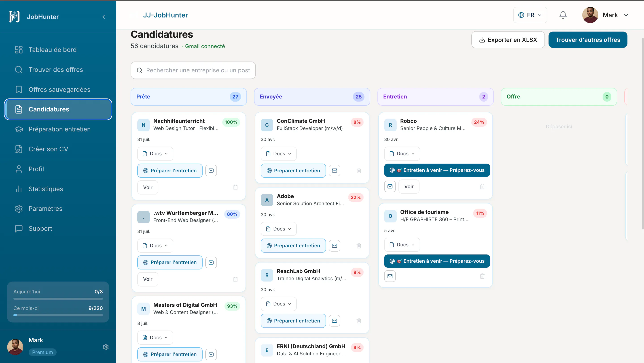Open Préparation entretien page
Screen dimensions: 644x363
pos(58,129)
